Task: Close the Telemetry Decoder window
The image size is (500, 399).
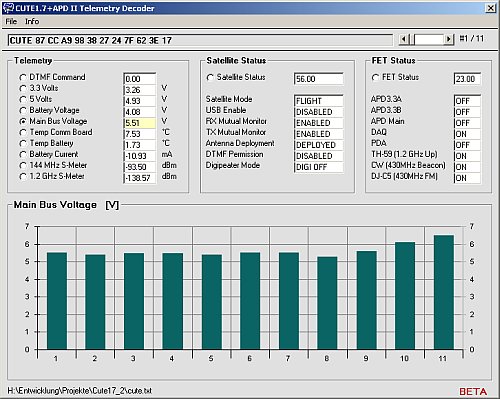Action: coord(491,8)
